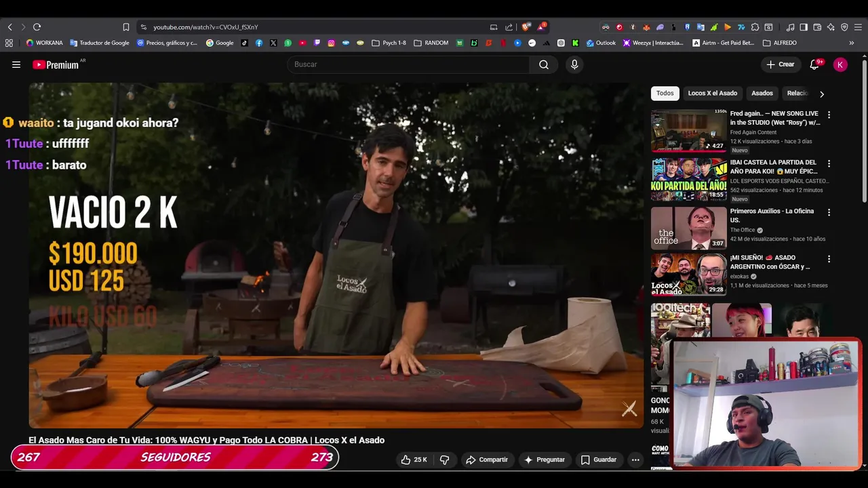Open the Kick bookmark icon
The height and width of the screenshot is (488, 868).
[x=575, y=43]
